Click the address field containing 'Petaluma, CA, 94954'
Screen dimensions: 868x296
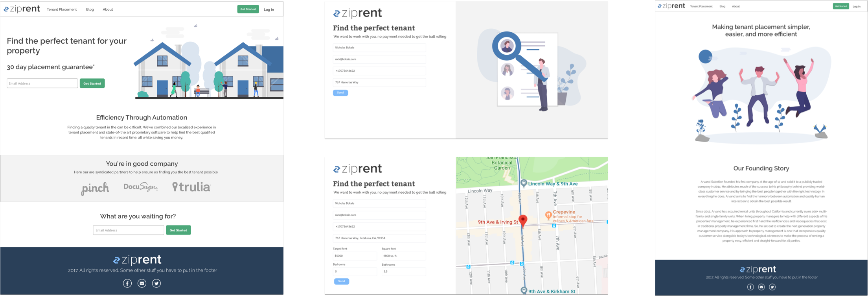(379, 239)
